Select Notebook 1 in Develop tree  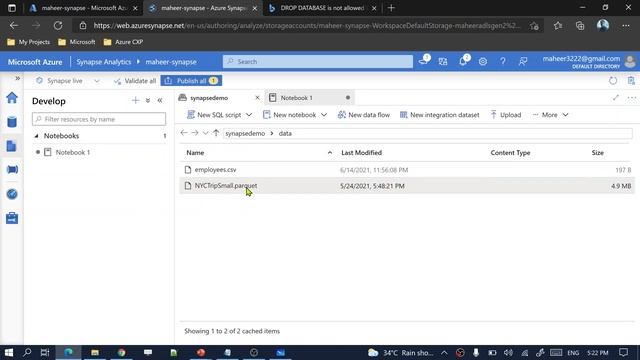(x=73, y=152)
